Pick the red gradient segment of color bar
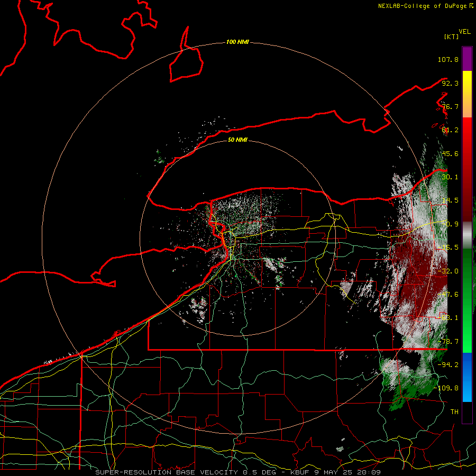 (x=467, y=169)
